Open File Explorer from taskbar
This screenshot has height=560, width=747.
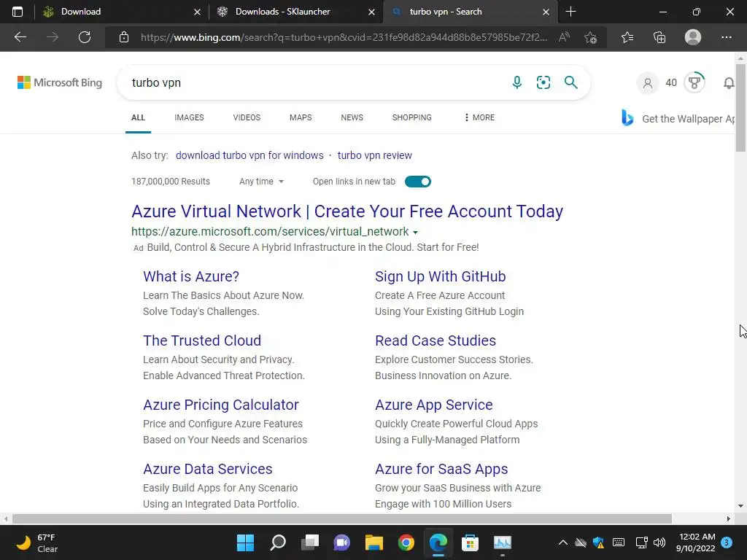coord(374,542)
